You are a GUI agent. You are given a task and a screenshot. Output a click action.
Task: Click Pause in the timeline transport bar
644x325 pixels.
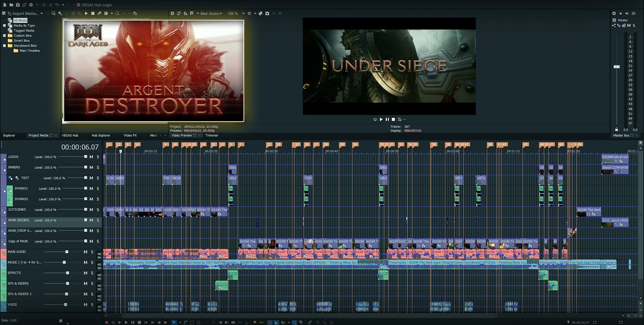[x=133, y=322]
